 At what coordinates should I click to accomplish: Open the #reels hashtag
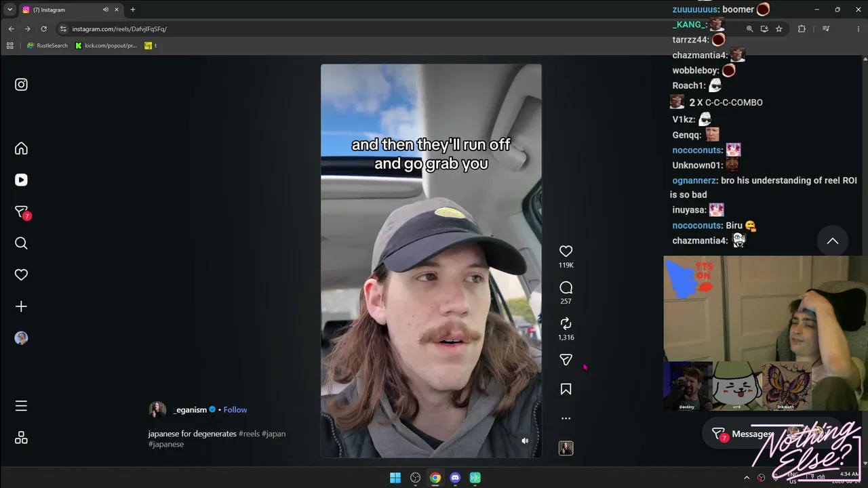[249, 434]
